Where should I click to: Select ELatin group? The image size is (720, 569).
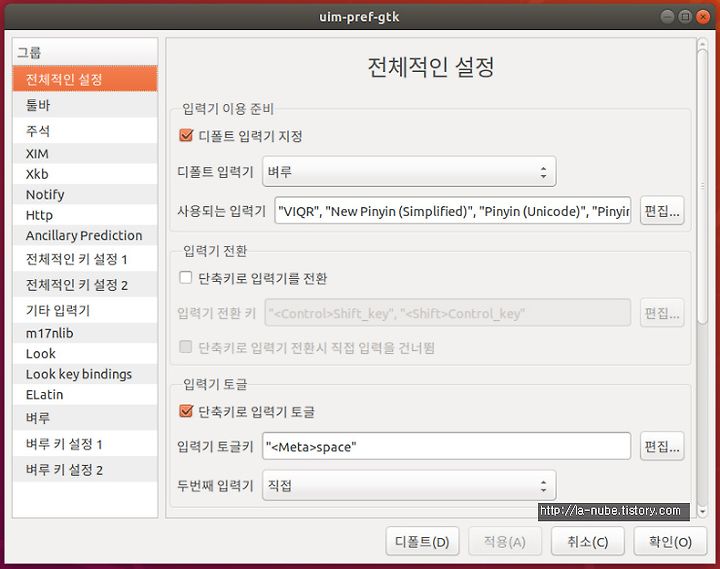85,394
